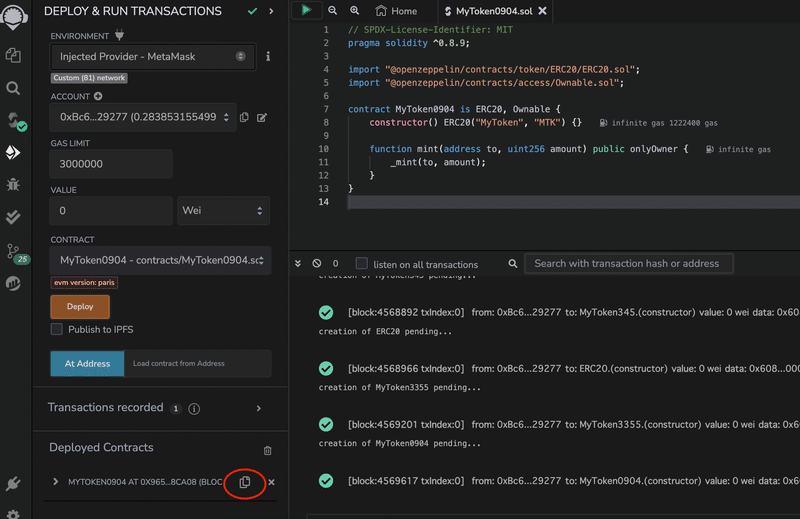The image size is (800, 519).
Task: Switch to the Home tab
Action: [x=396, y=11]
